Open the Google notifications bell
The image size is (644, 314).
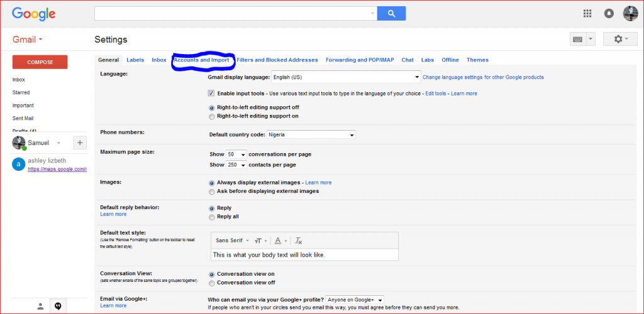(x=609, y=14)
